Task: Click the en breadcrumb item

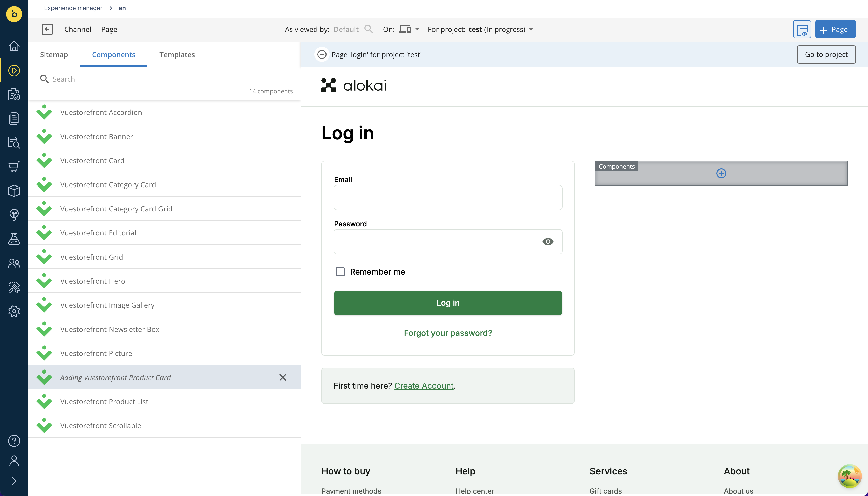Action: click(x=122, y=8)
